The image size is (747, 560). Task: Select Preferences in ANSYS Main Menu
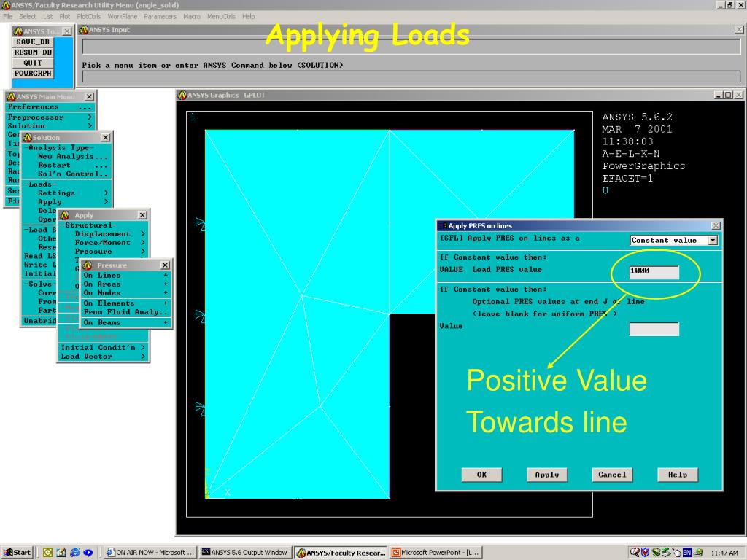(x=50, y=107)
